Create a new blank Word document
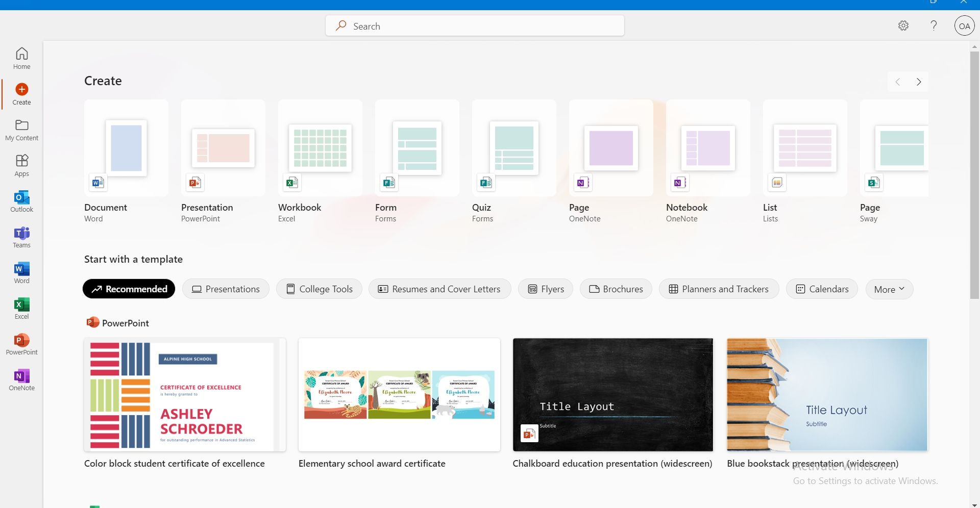This screenshot has height=508, width=980. (x=126, y=148)
